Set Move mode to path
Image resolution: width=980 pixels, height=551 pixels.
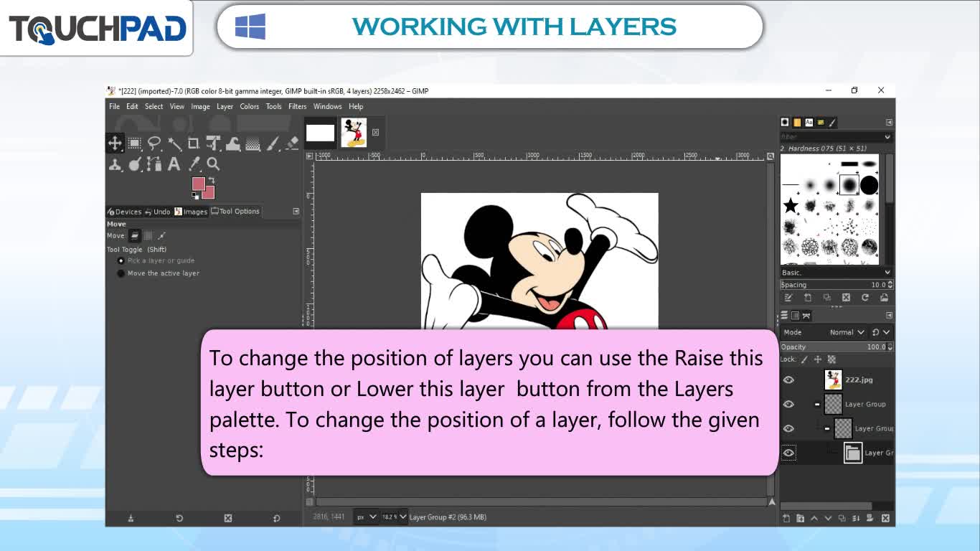coord(161,235)
